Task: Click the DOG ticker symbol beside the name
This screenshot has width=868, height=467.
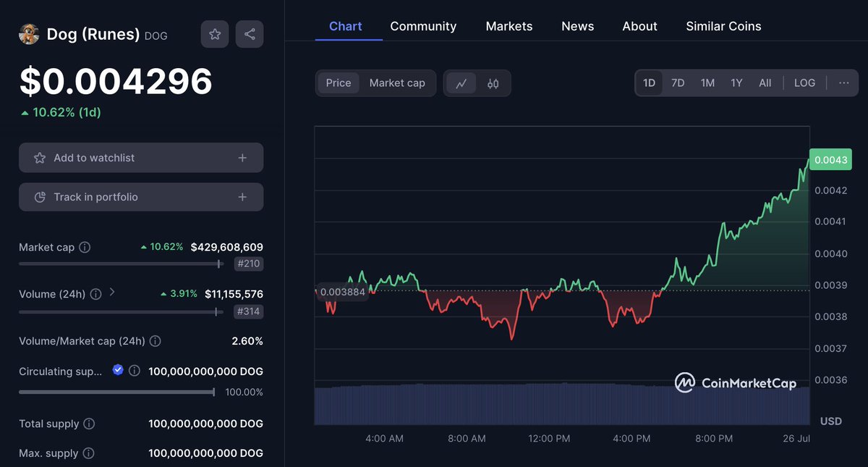Action: click(156, 35)
